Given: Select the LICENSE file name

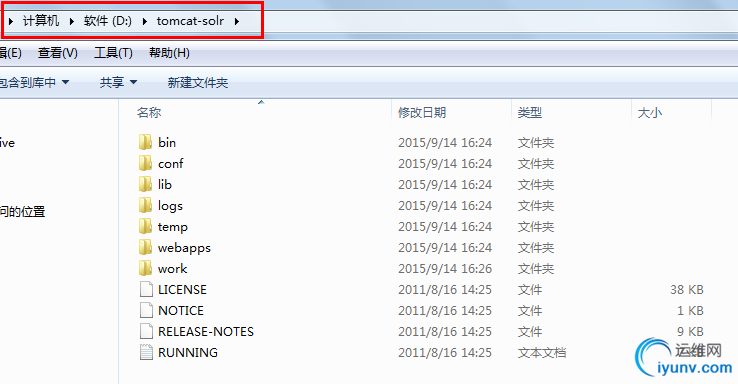Looking at the screenshot, I should (x=183, y=289).
